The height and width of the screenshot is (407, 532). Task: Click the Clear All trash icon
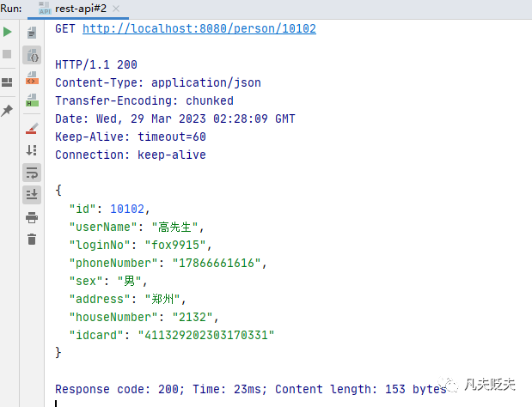click(x=32, y=240)
